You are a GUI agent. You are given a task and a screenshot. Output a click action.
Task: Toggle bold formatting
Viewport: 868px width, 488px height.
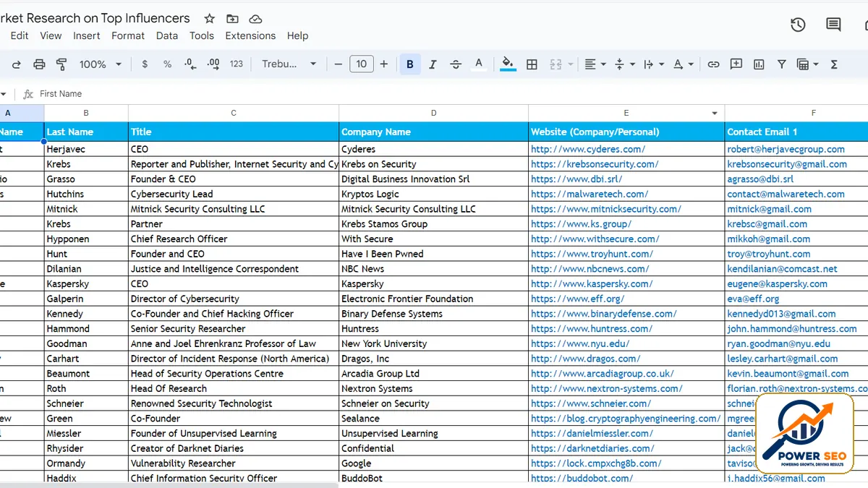click(409, 64)
